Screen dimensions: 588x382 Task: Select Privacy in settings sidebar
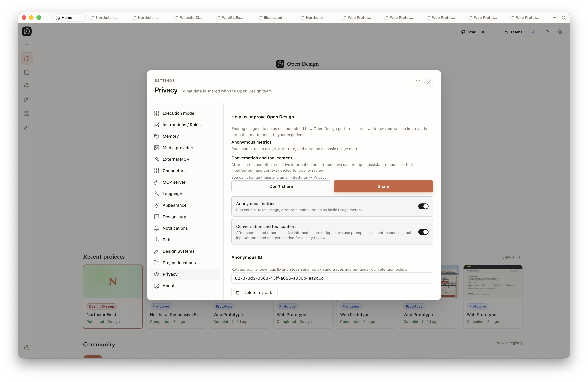pyautogui.click(x=185, y=274)
